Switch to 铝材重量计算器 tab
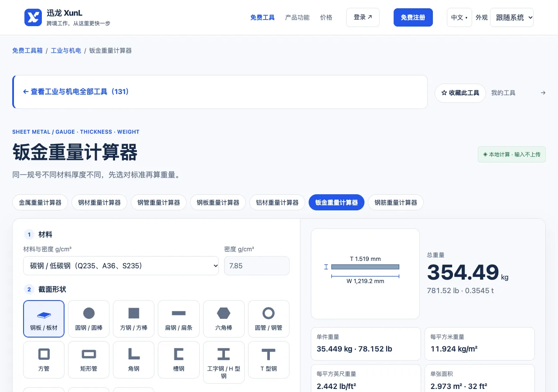Image resolution: width=558 pixels, height=392 pixels. tap(277, 203)
